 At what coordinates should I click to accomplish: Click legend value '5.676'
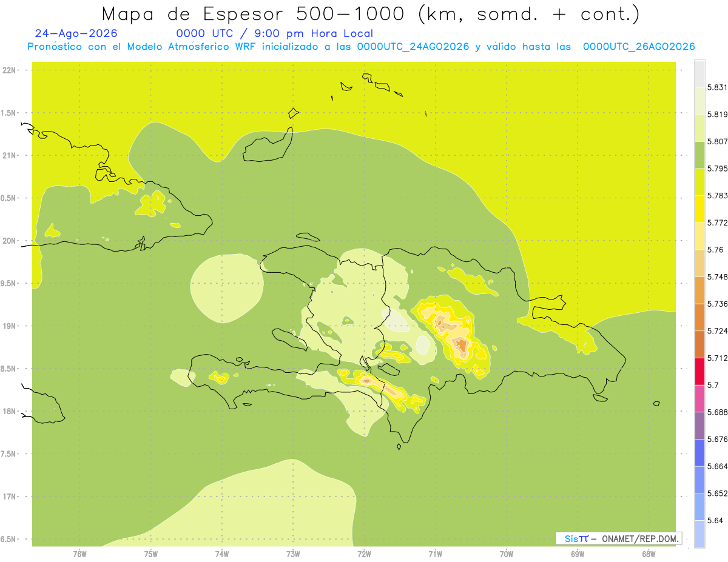click(x=718, y=440)
